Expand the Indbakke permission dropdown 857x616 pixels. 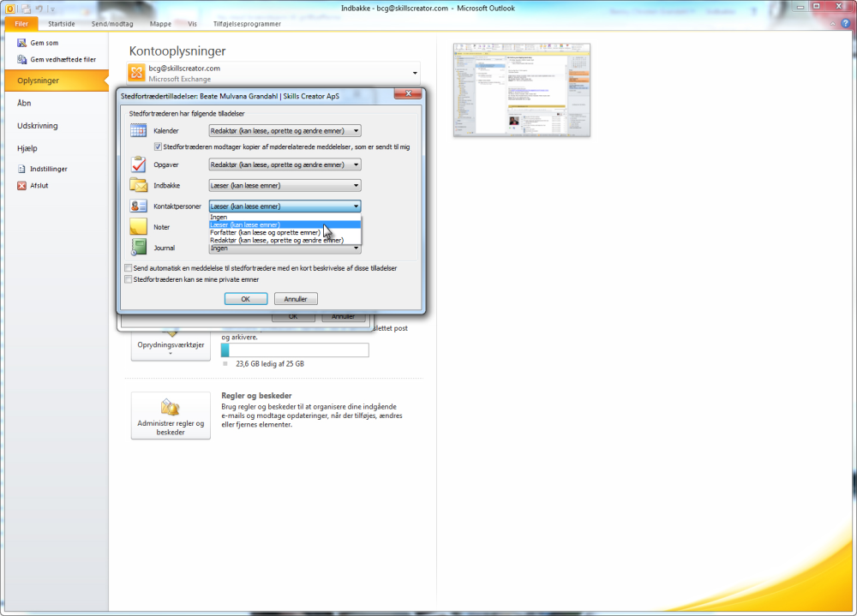point(285,185)
